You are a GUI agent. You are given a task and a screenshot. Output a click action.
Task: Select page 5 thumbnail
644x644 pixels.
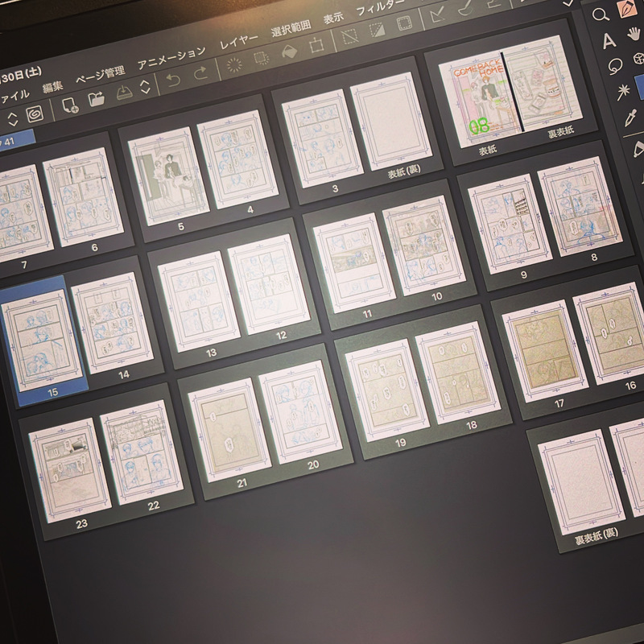point(169,176)
